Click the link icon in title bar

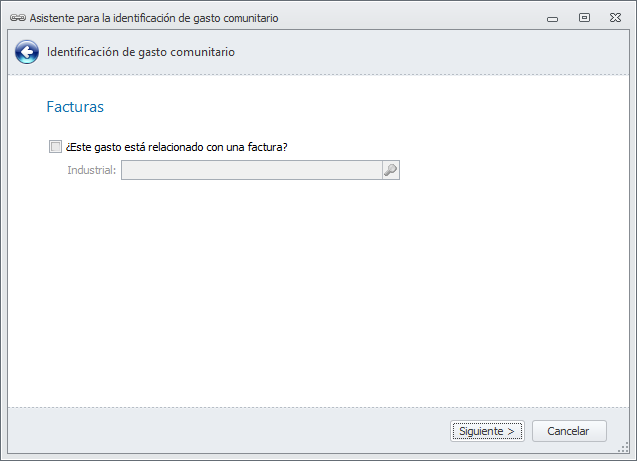point(18,18)
